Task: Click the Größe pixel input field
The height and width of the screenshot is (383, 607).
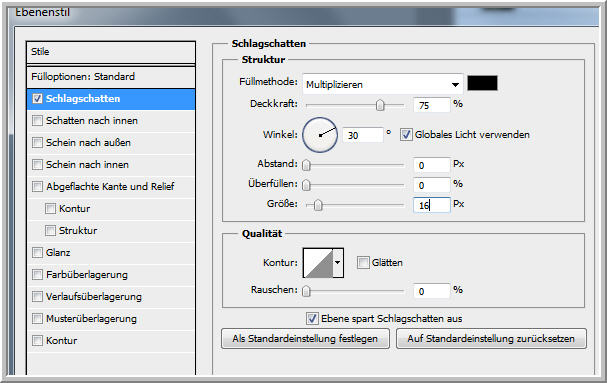Action: pyautogui.click(x=431, y=205)
